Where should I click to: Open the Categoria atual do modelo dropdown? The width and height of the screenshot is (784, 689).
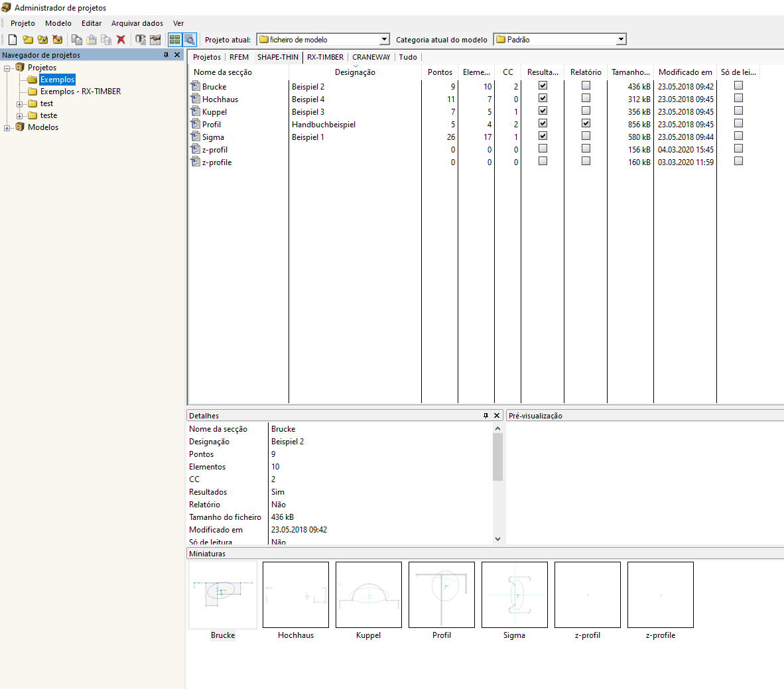620,40
